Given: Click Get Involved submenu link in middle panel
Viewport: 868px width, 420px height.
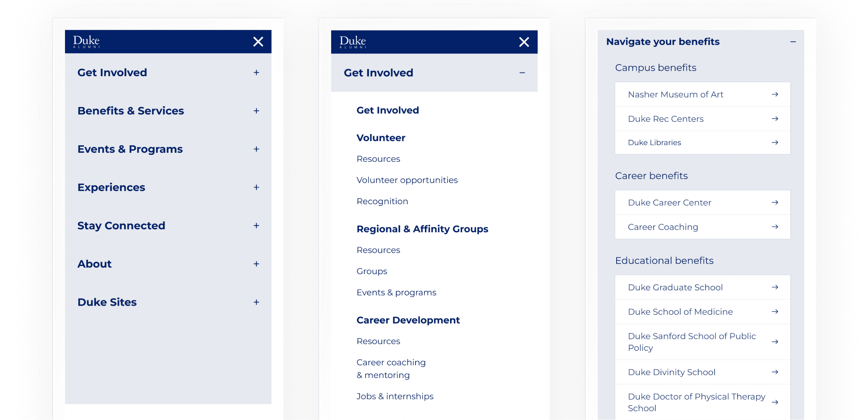Looking at the screenshot, I should click(388, 110).
